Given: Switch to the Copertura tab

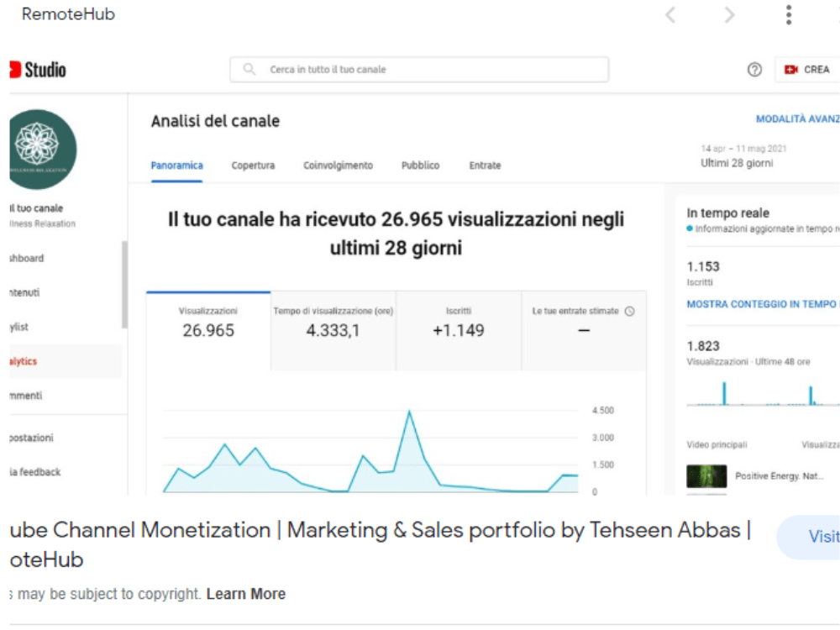Looking at the screenshot, I should 253,165.
